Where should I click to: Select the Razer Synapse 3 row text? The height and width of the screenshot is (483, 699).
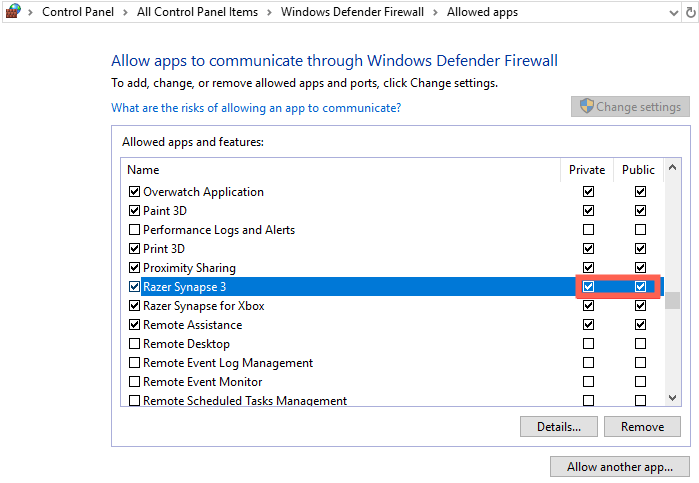(x=185, y=287)
